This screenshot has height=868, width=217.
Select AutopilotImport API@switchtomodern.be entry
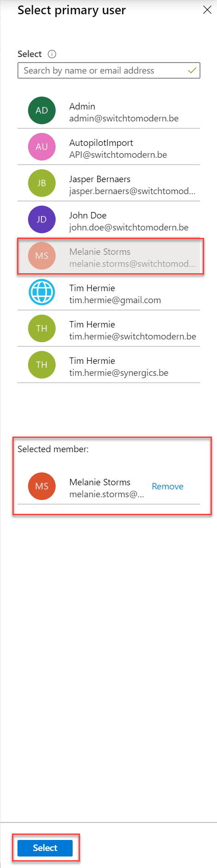coord(109,147)
